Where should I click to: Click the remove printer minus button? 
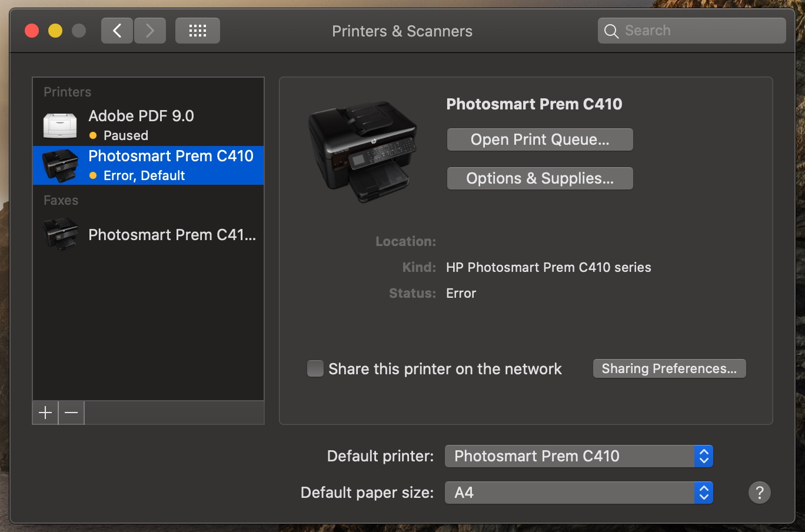tap(71, 413)
